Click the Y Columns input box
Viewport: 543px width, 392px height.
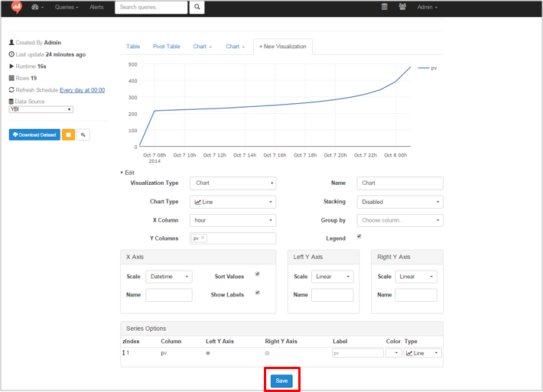coord(232,238)
